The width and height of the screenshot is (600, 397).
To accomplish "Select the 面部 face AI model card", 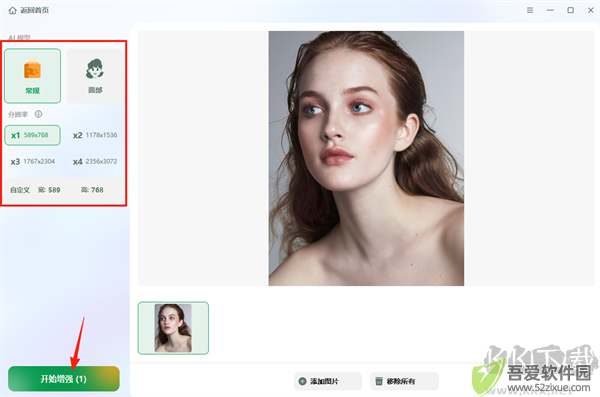I will coord(95,76).
